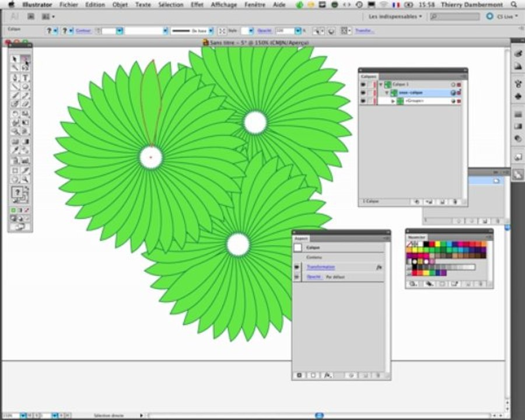Select the black arrow Selection tool

click(x=15, y=60)
